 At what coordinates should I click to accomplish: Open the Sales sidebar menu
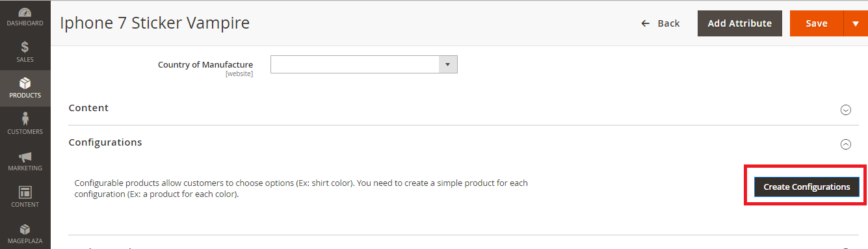click(x=25, y=52)
